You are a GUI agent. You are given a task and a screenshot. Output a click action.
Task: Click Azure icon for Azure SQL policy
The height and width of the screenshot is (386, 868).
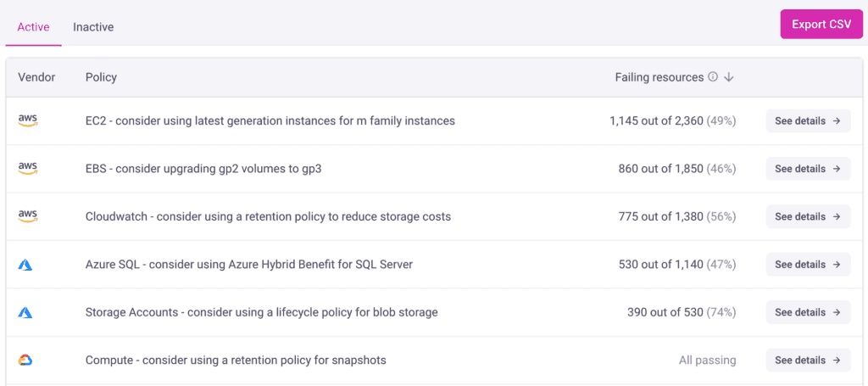pos(25,265)
